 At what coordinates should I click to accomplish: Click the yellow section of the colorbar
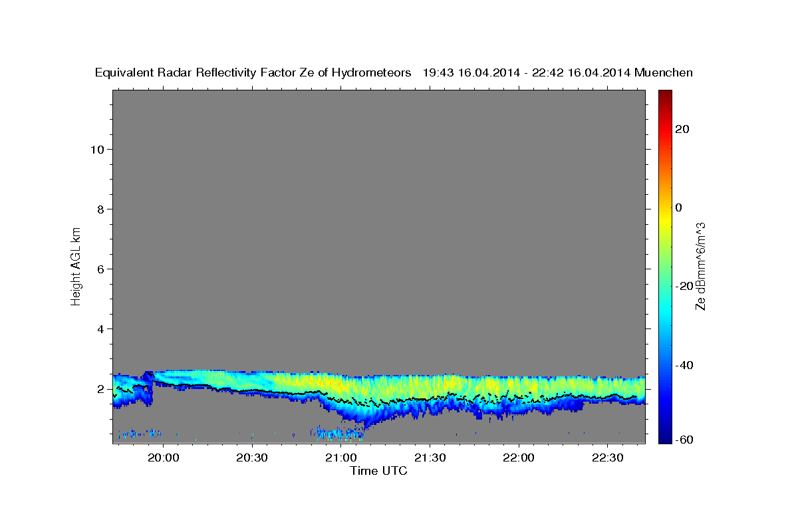tap(665, 219)
